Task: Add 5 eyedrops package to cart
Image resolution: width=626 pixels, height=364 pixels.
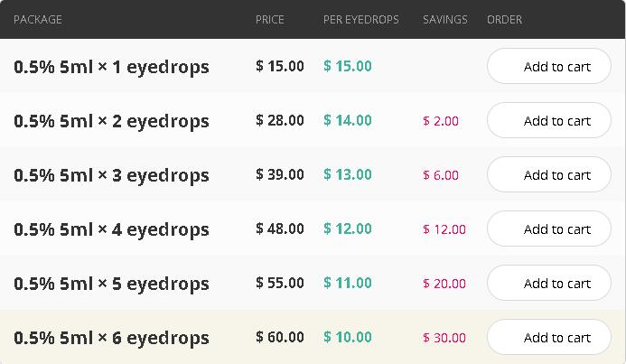Action: coord(549,284)
